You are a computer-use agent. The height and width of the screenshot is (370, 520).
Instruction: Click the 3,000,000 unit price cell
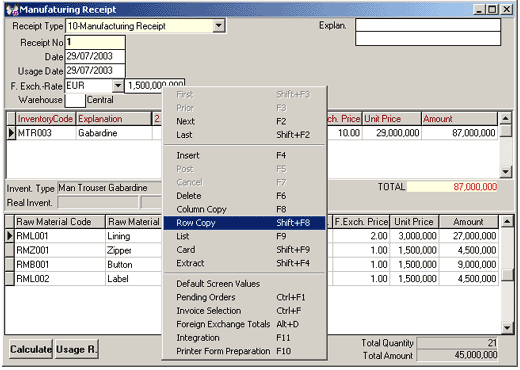pyautogui.click(x=414, y=236)
